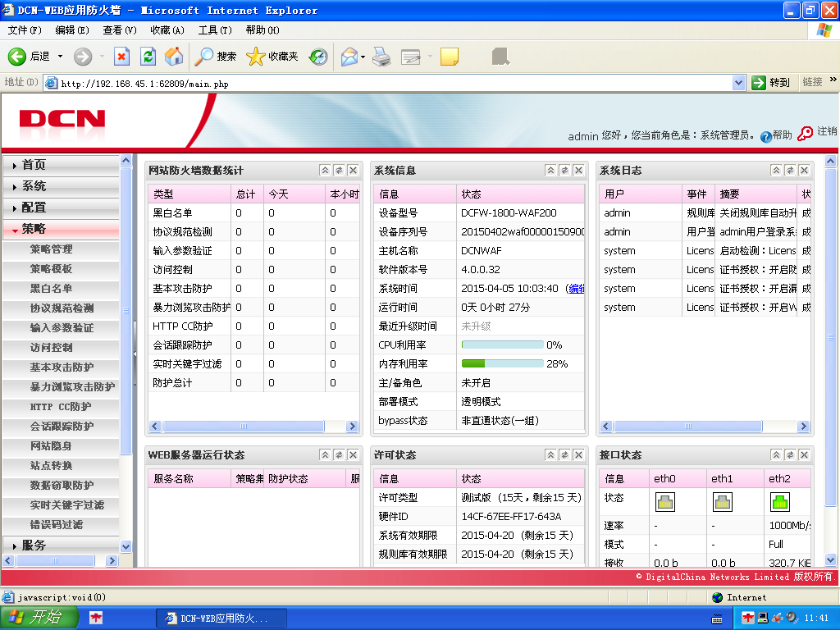Viewport: 840px width, 630px height.
Task: Close the firewall statistics panel
Action: [x=353, y=171]
